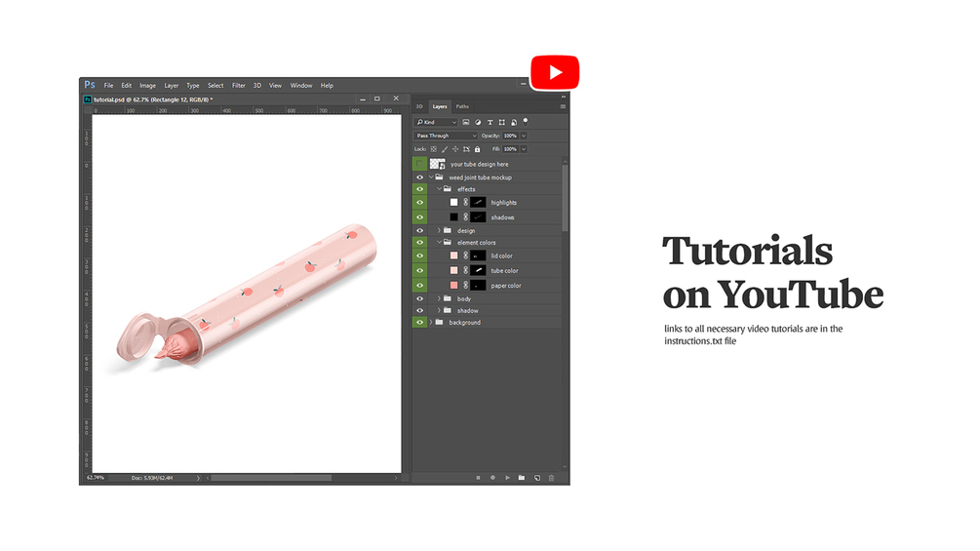This screenshot has width=980, height=551.
Task: Click the lock image pixels brush icon
Action: [445, 149]
